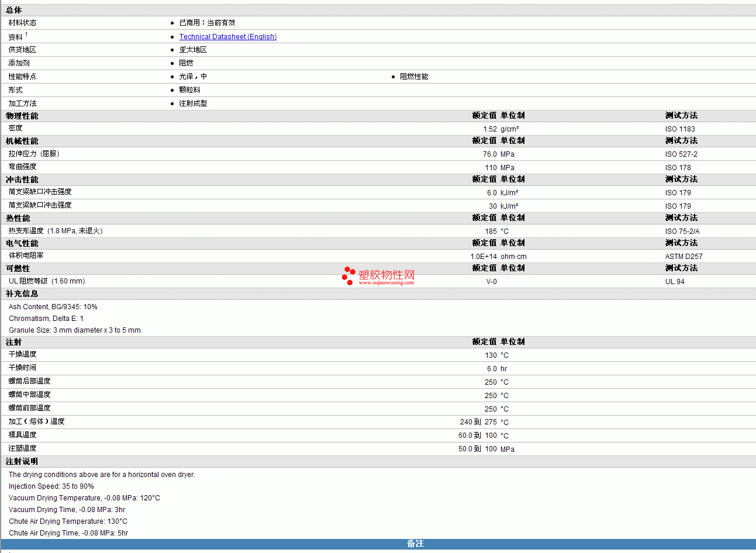This screenshot has height=553, width=756.
Task: Click the 机械性能 section header
Action: pos(22,141)
